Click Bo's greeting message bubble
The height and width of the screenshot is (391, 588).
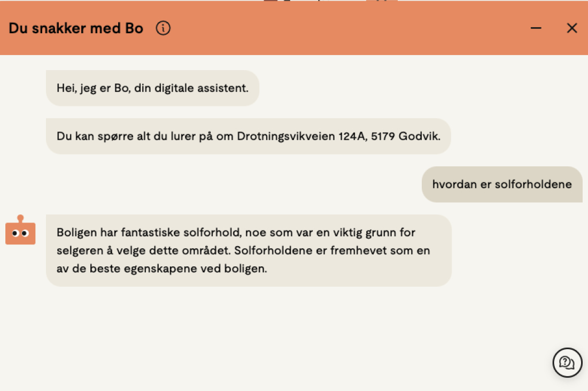[152, 88]
